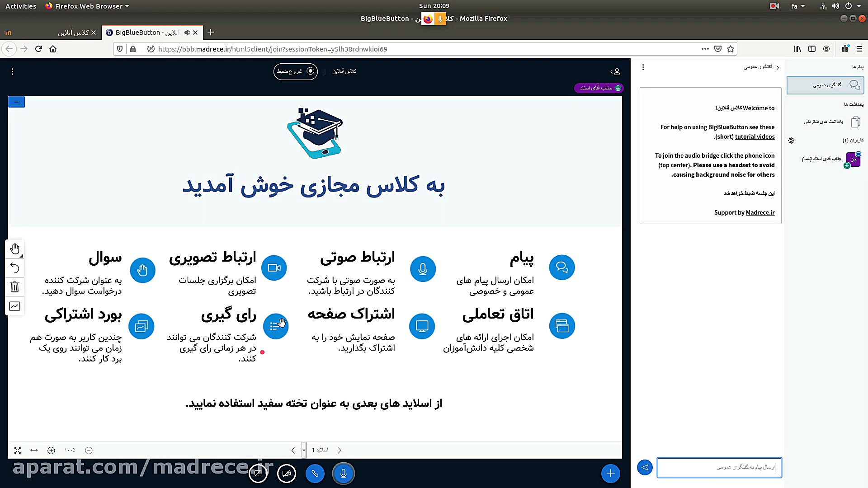Minimize the presentation area

coord(16,102)
